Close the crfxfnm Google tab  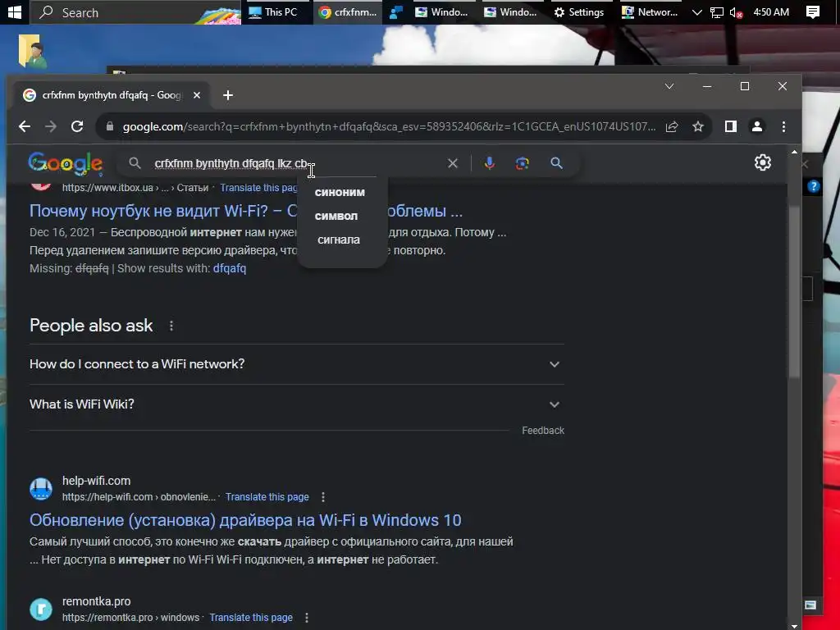click(197, 95)
